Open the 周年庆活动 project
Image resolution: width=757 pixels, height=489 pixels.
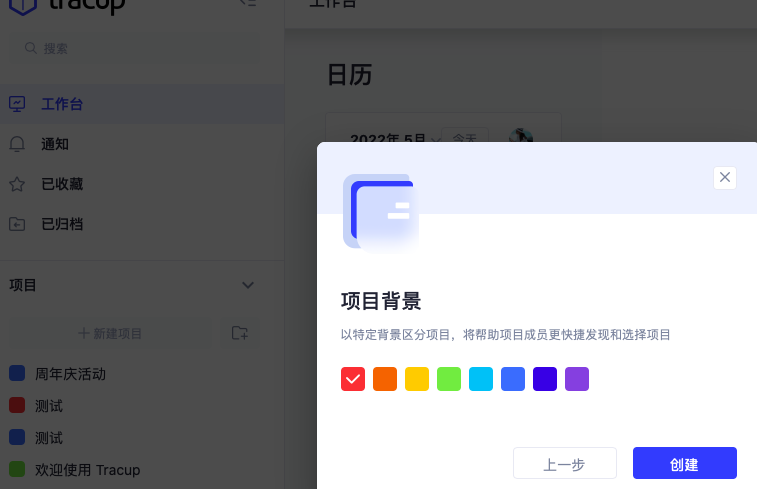pos(70,374)
